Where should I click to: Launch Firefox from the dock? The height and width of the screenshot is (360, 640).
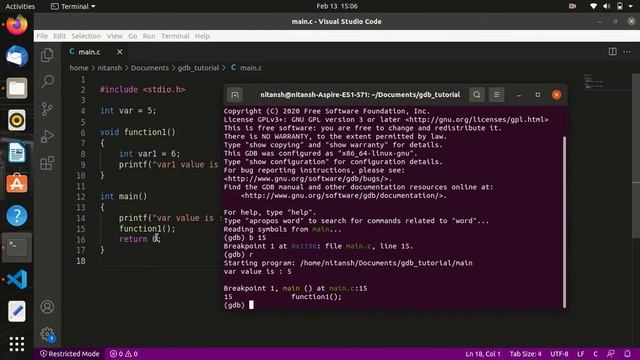click(17, 24)
